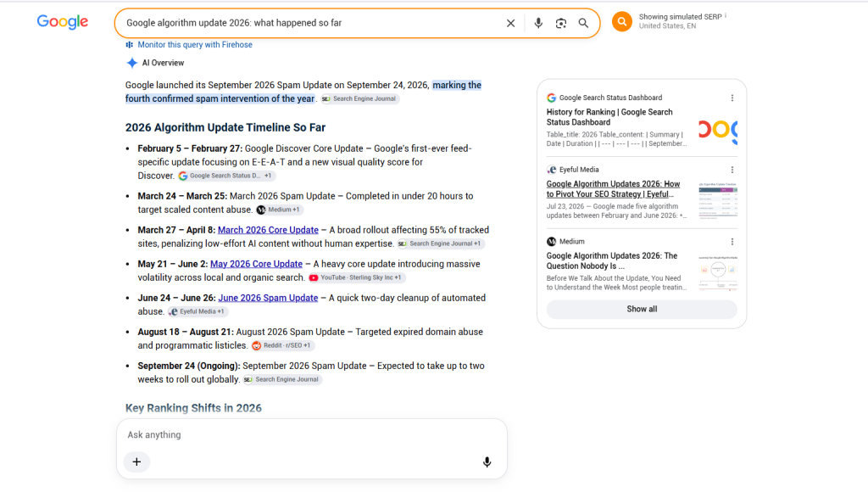Open Search Engine Journal citation chip in first paragraph
This screenshot has height=498, width=868.
point(359,98)
